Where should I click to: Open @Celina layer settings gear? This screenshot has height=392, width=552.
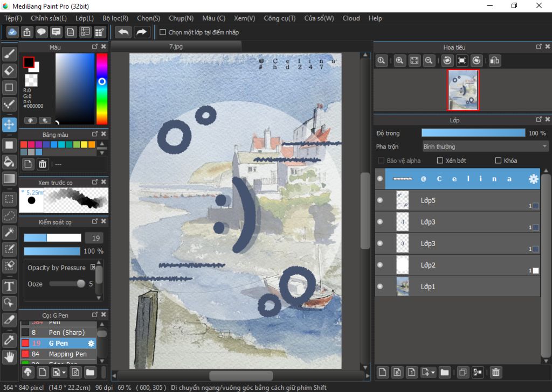533,179
